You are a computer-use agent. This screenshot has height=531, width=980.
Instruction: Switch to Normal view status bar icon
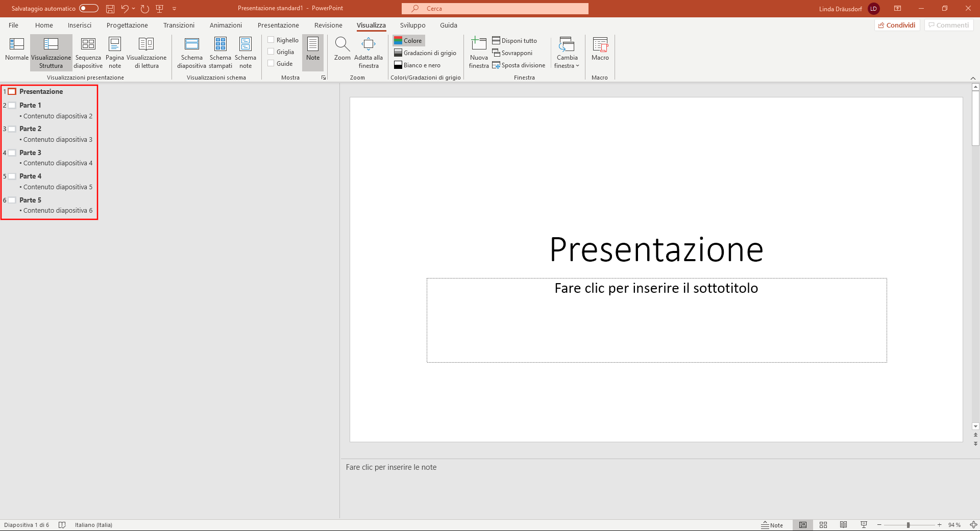[803, 525]
